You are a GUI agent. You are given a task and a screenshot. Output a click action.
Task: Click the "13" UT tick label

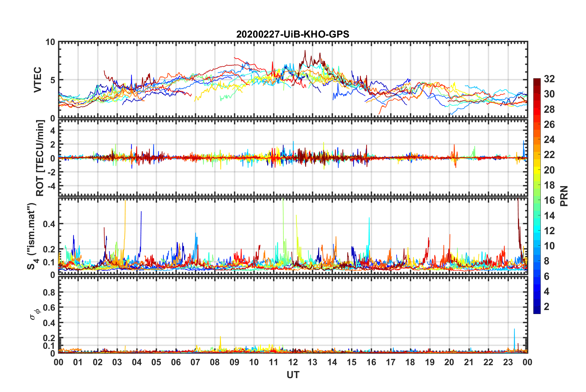click(312, 362)
